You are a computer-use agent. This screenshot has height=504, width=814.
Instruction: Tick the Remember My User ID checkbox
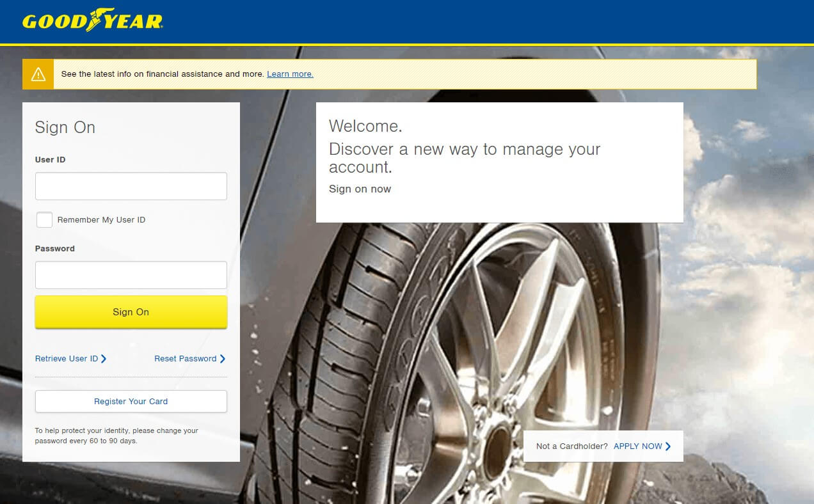[x=44, y=220]
